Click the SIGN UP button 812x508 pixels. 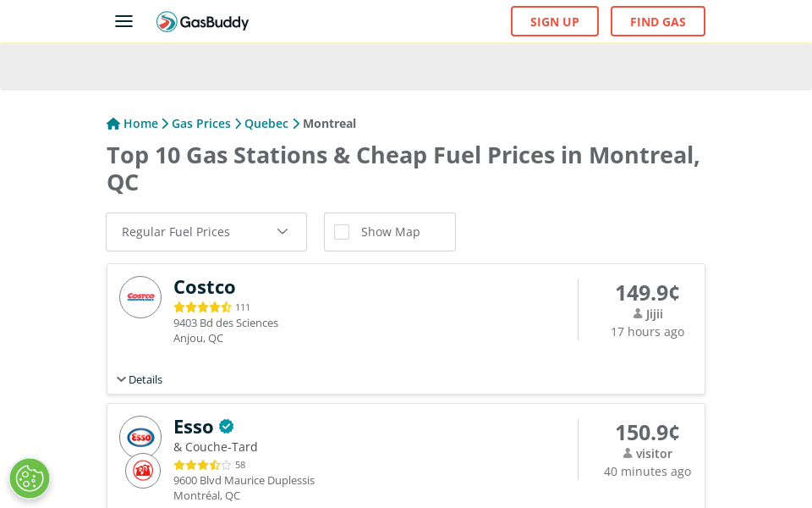555,21
